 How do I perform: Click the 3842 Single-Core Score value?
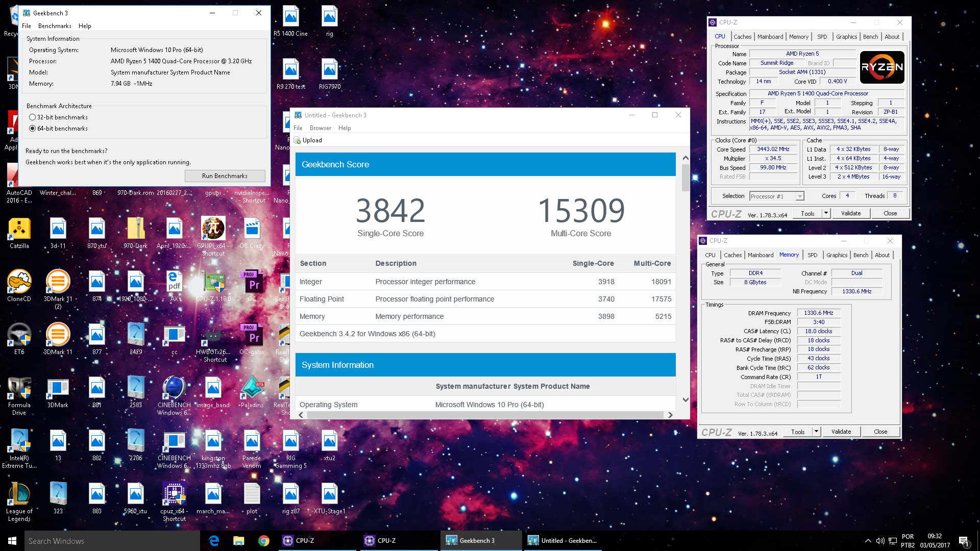point(390,210)
